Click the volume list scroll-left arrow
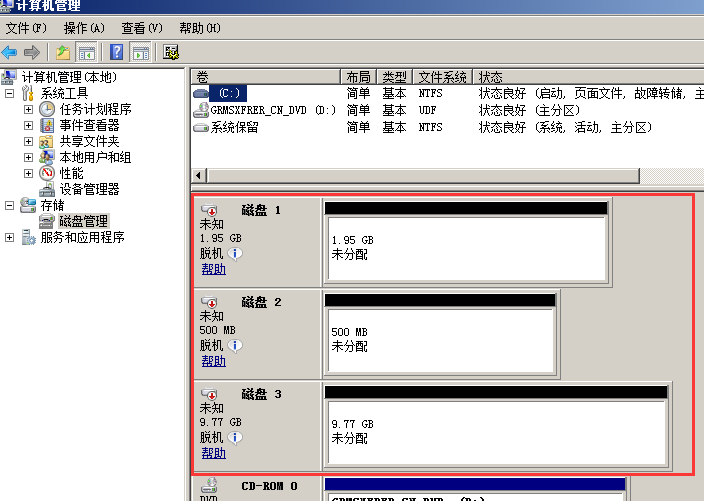 (199, 176)
